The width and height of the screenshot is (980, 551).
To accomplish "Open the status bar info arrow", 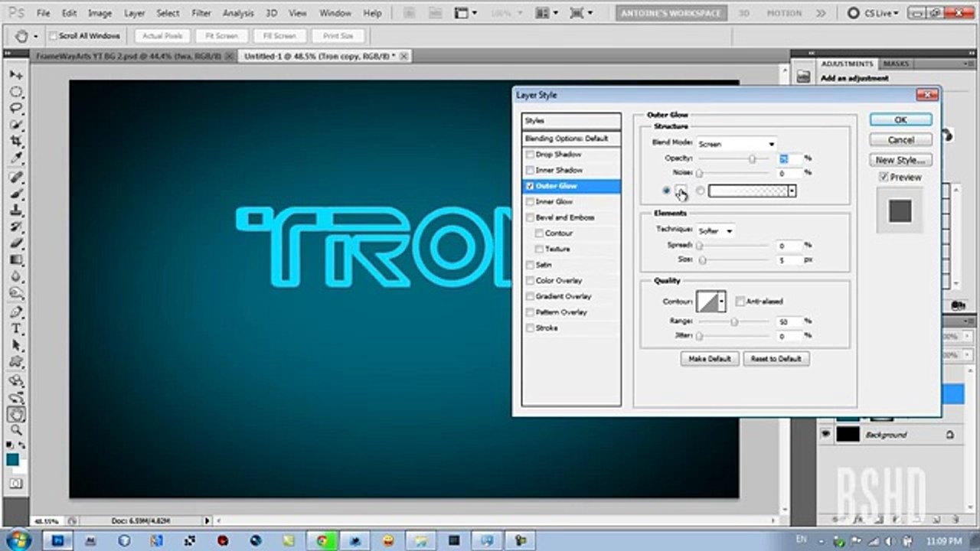I will coord(207,520).
